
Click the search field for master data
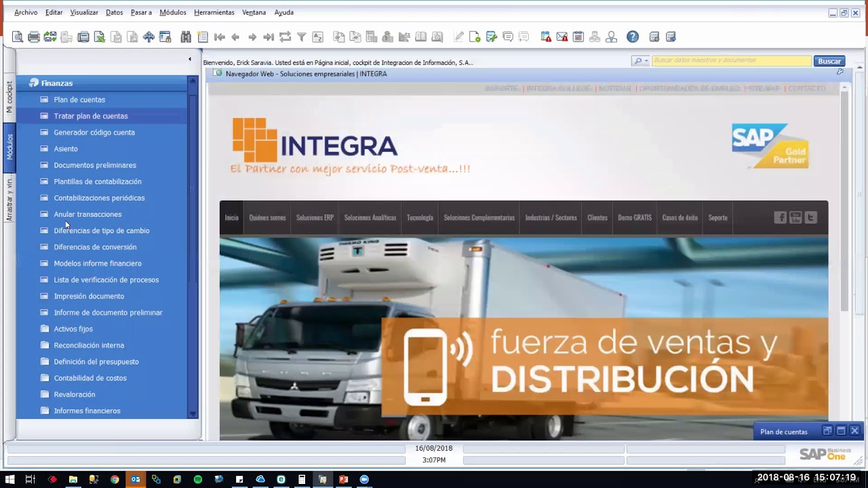click(731, 61)
